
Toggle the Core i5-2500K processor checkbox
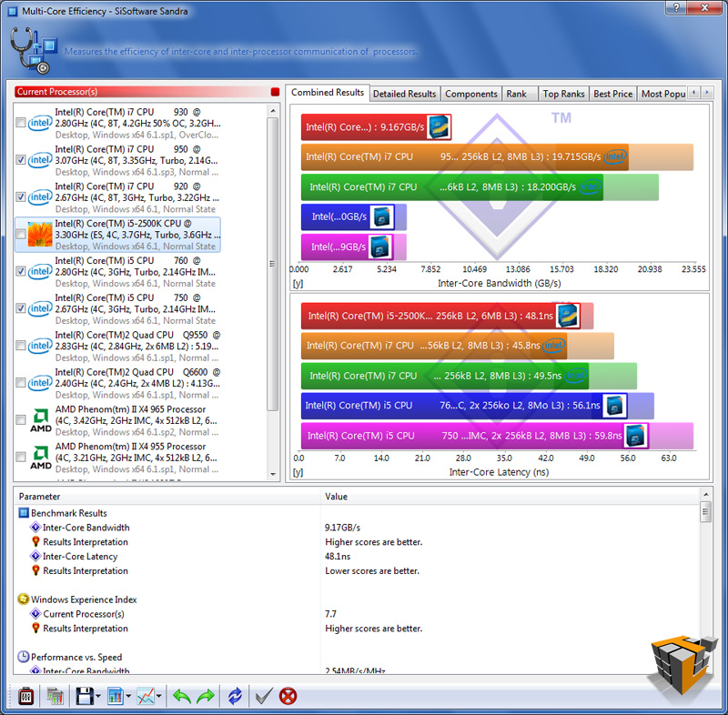(20, 234)
